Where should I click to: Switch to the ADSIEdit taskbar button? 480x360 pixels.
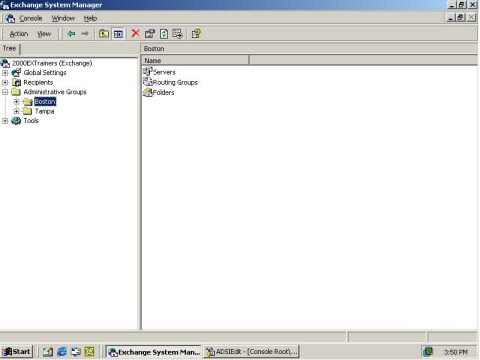(252, 352)
